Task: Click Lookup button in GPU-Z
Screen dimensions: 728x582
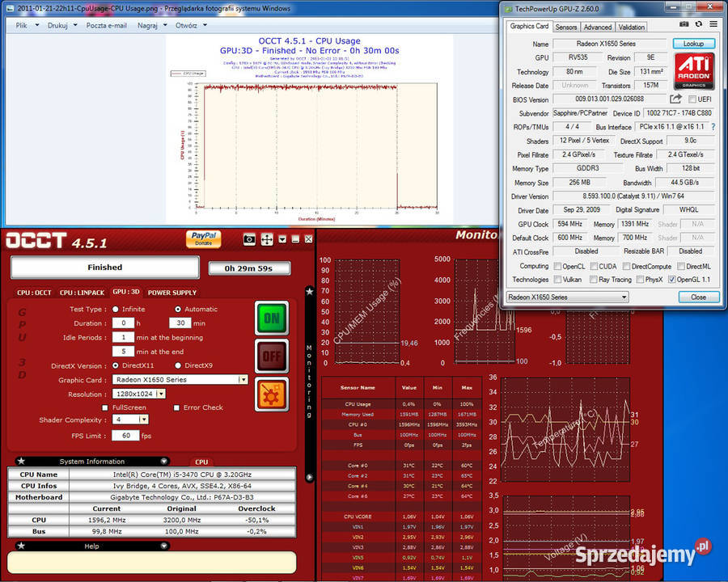Action: 694,44
